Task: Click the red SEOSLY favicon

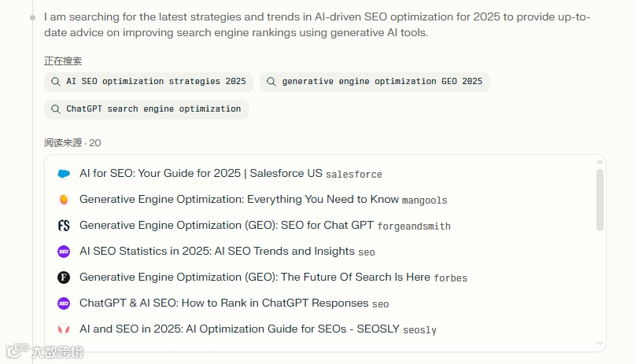Action: [x=64, y=329]
